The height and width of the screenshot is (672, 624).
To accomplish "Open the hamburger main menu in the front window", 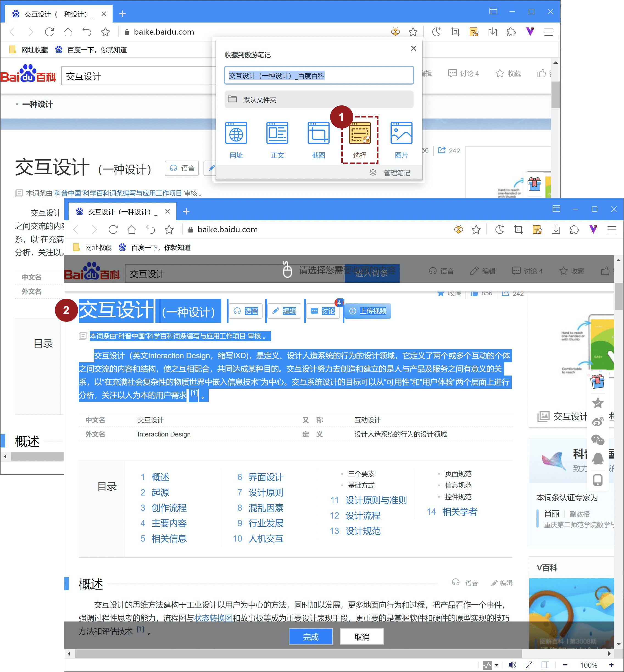I will click(x=612, y=229).
